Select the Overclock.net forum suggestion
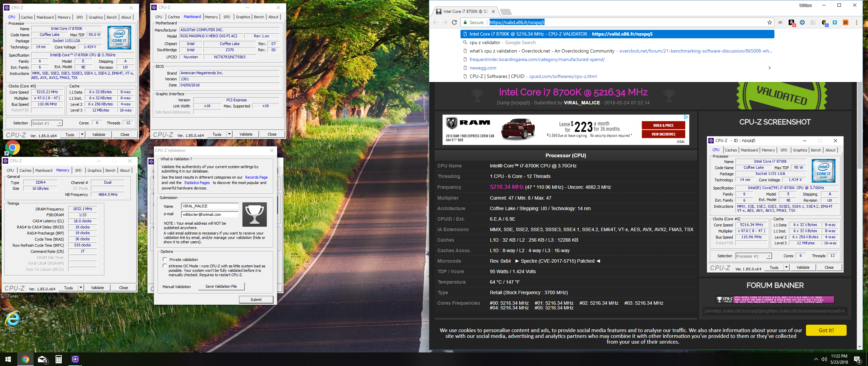 (617, 51)
